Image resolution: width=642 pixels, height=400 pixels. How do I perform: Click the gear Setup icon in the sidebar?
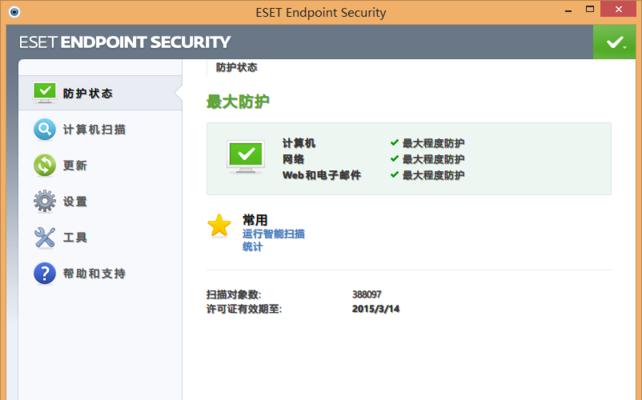point(45,201)
